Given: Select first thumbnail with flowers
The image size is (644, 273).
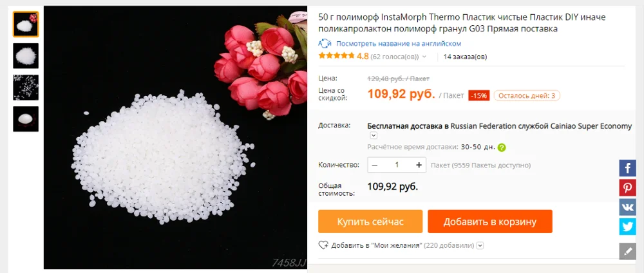Looking at the screenshot, I should 26,24.
